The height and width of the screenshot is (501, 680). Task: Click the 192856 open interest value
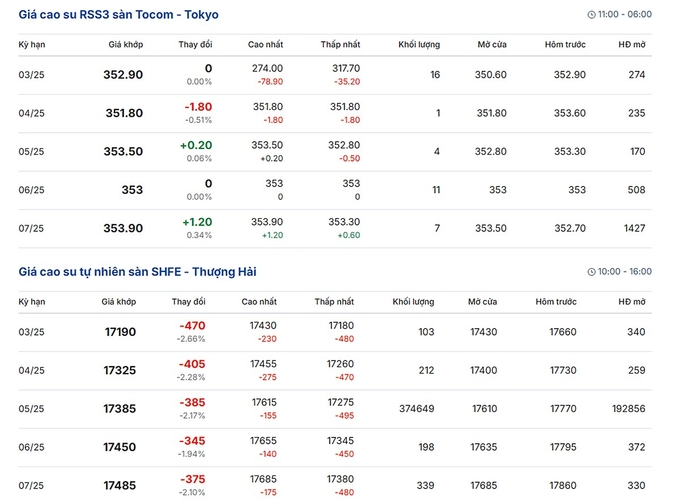point(628,409)
